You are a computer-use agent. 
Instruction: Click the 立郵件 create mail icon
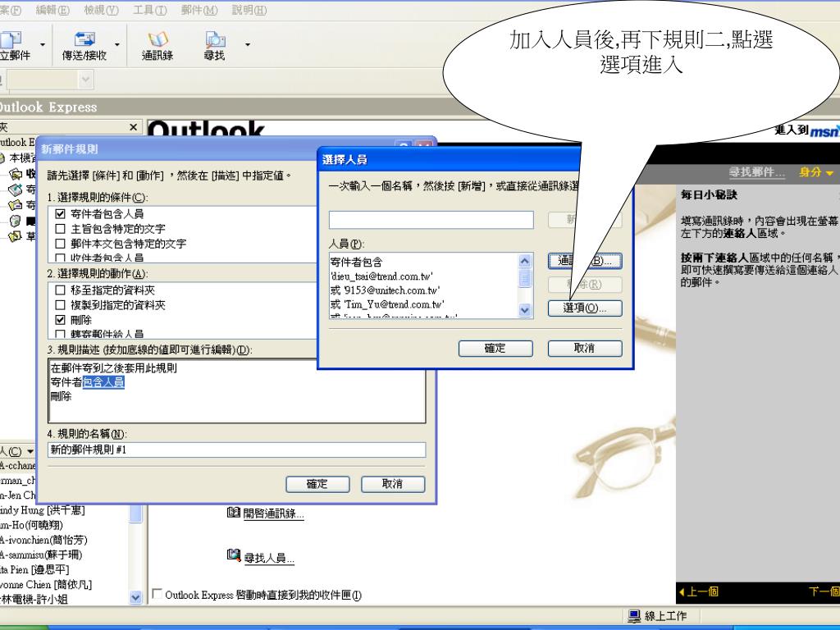tap(15, 46)
